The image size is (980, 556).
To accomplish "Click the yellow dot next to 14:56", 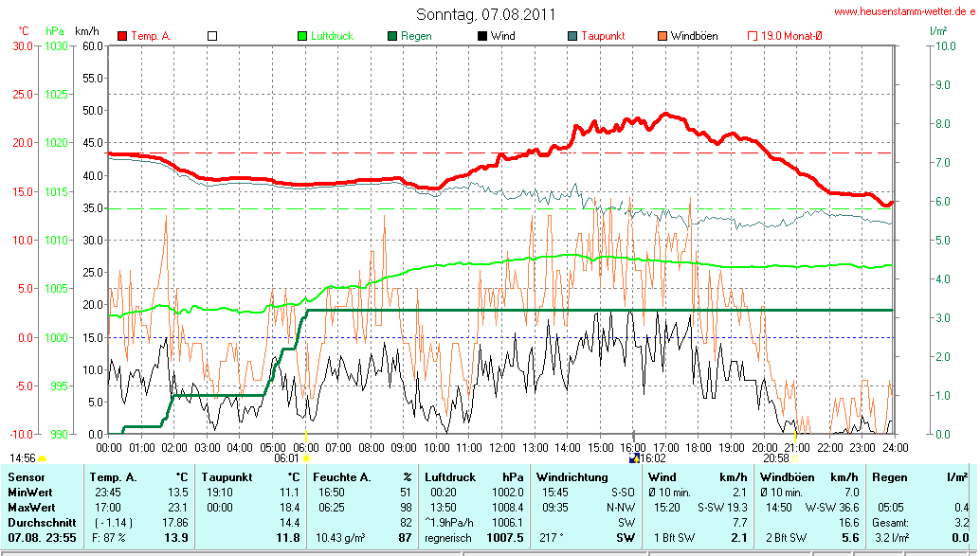I will click(x=43, y=458).
